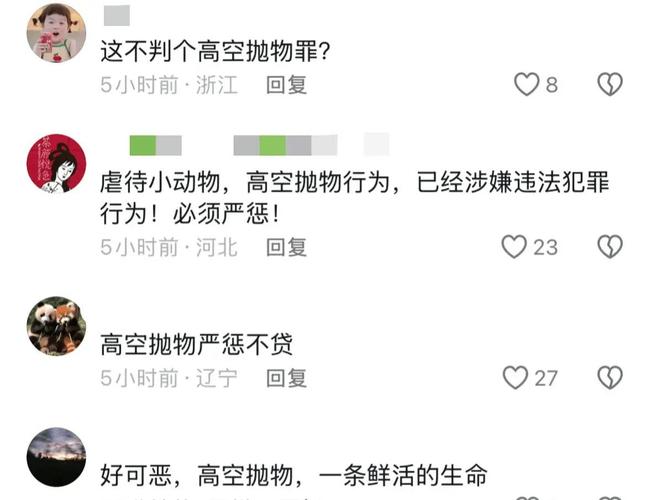Tap like count 23 on Hebei comment
The height and width of the screenshot is (500, 651).
[x=545, y=248]
